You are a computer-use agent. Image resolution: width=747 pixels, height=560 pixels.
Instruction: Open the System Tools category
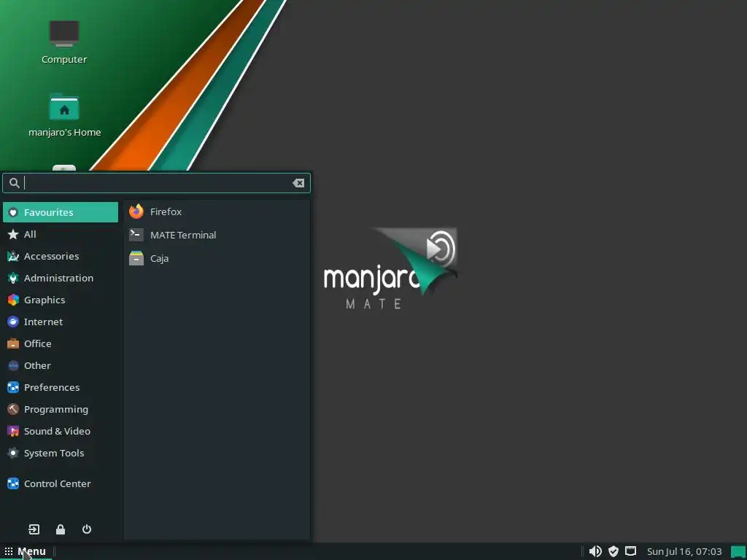[61, 454]
